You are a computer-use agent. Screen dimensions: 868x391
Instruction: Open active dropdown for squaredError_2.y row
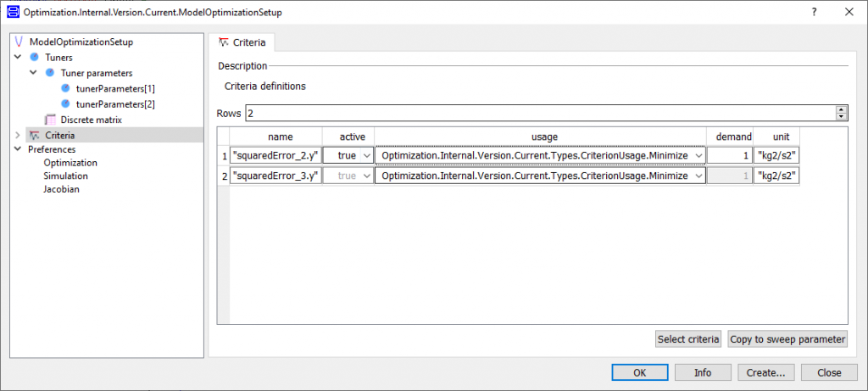367,155
